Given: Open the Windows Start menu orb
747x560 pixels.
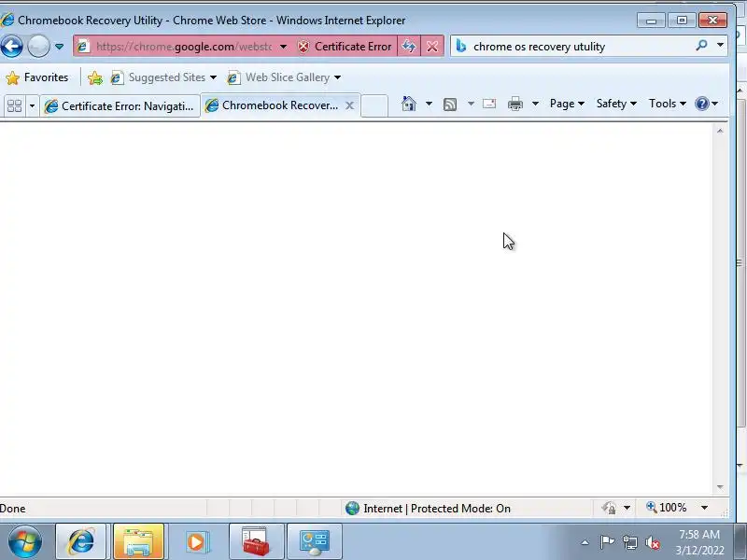Looking at the screenshot, I should (25, 541).
